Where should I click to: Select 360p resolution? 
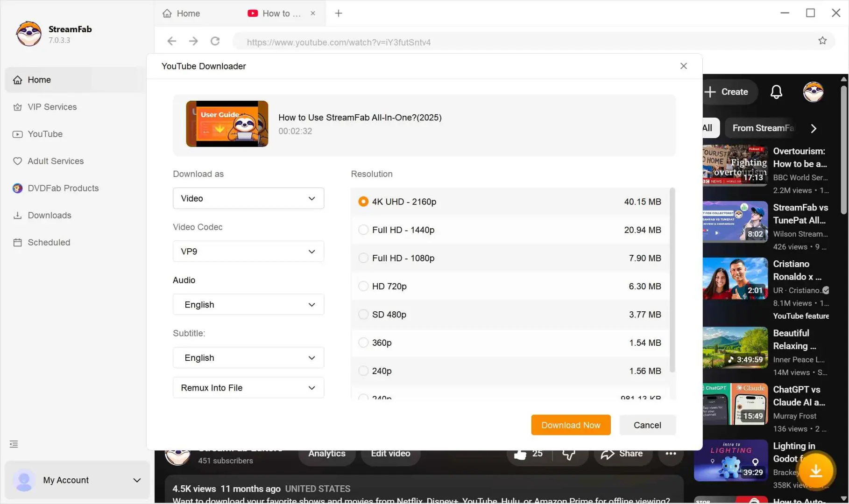[x=510, y=343]
